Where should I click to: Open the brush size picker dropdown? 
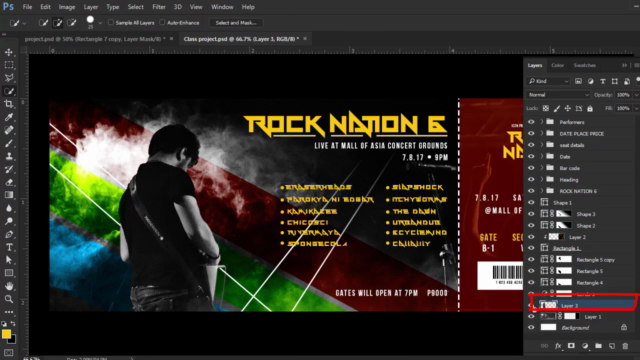tap(100, 23)
